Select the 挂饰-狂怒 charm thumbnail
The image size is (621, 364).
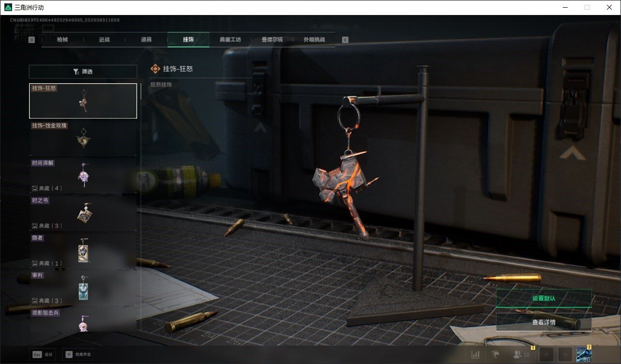pyautogui.click(x=83, y=101)
